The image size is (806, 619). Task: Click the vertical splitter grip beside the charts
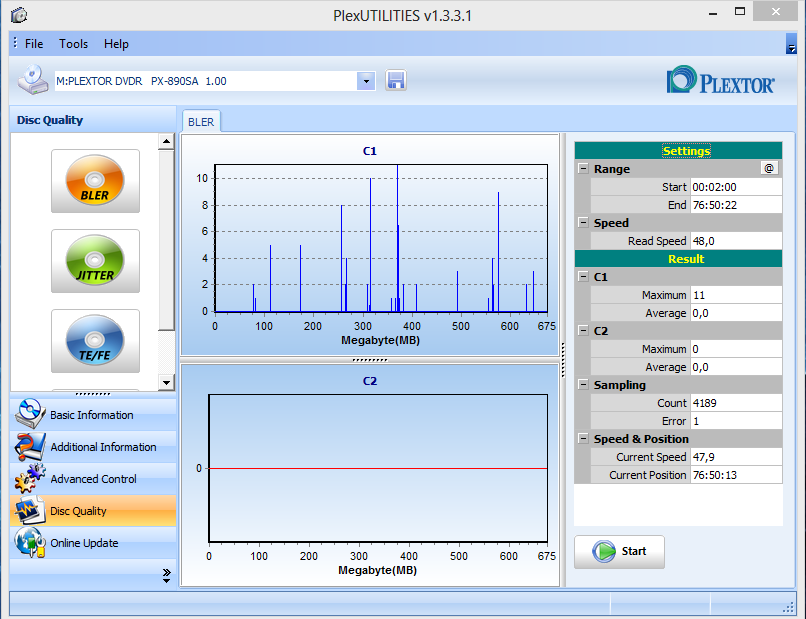(x=563, y=360)
